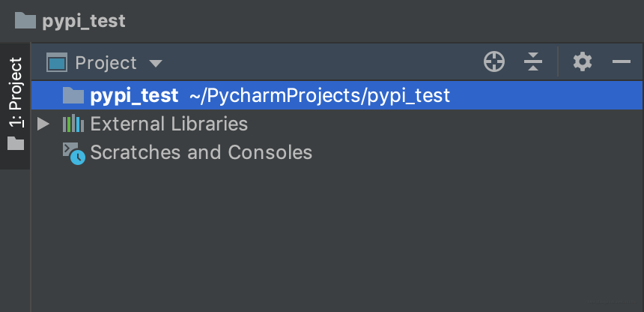Click the Project view selector label
Screen dimensions: 644x312
coord(106,63)
